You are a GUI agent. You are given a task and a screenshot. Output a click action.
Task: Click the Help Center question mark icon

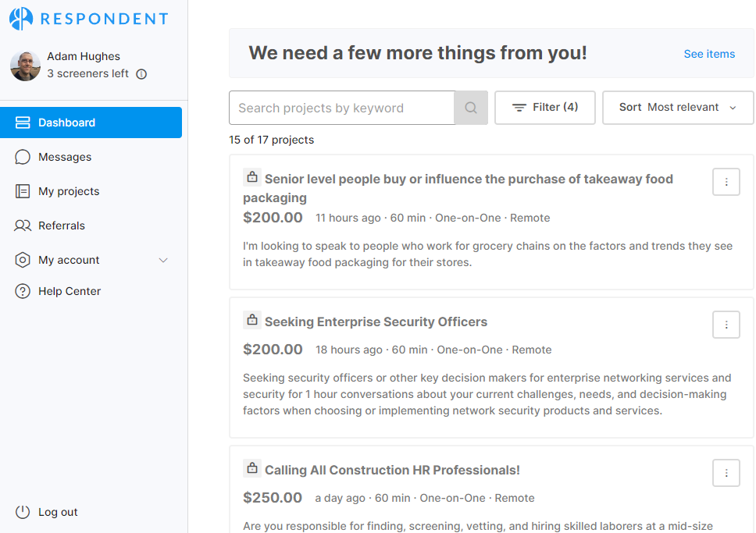pyautogui.click(x=23, y=291)
